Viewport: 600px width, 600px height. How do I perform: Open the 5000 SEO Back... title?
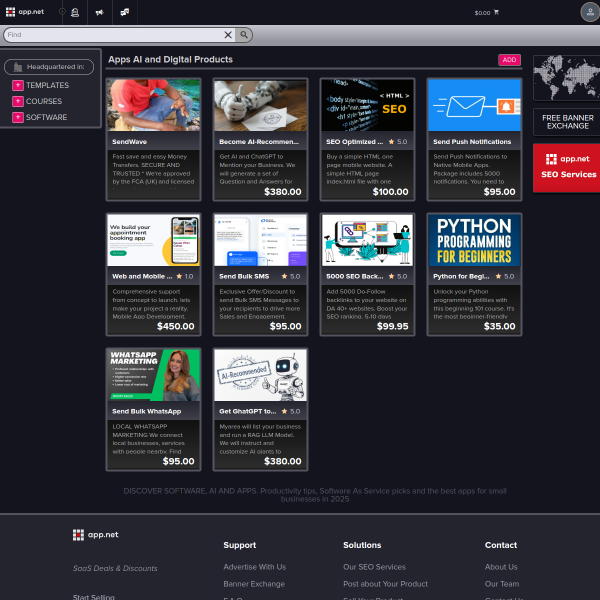(355, 276)
